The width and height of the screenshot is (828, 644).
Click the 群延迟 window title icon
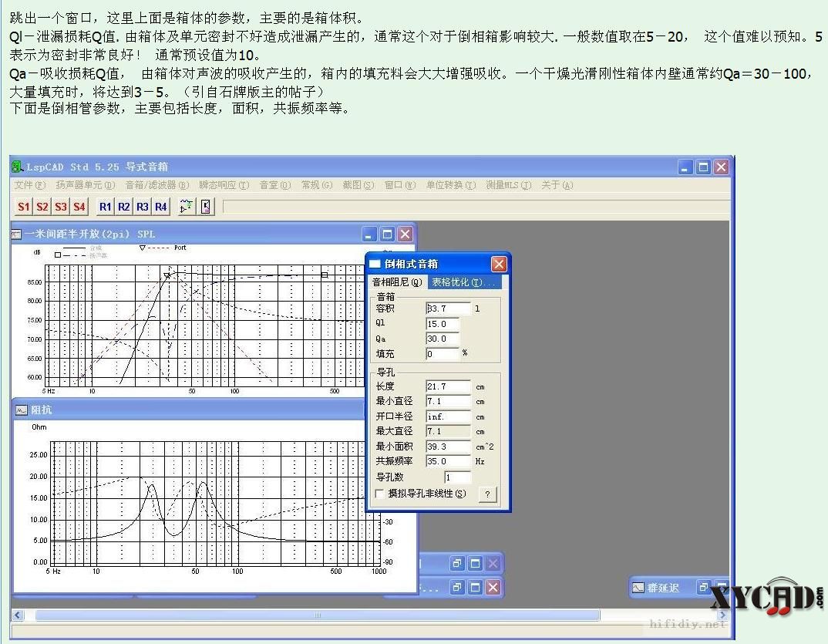(638, 588)
